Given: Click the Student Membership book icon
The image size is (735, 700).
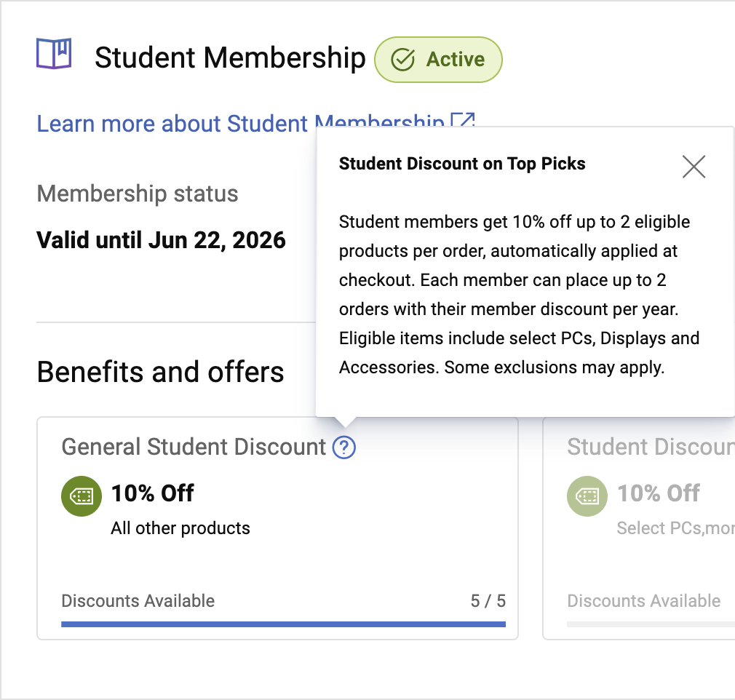Looking at the screenshot, I should 54,54.
